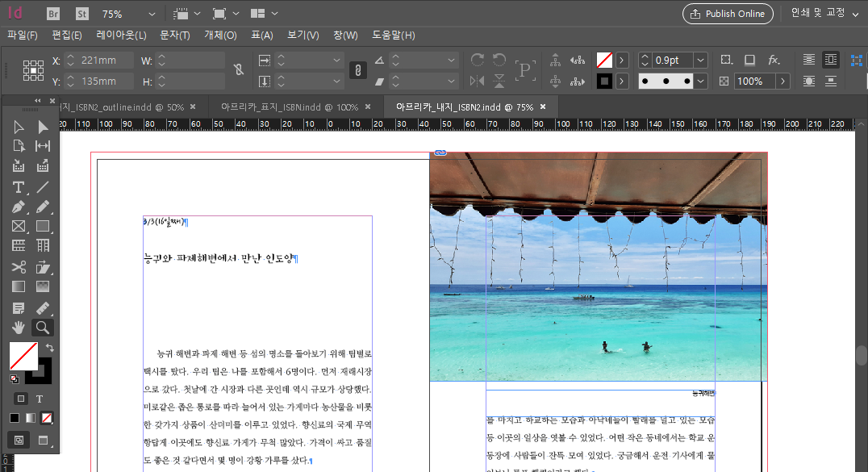Open the stroke style dotted-line dropdown
The width and height of the screenshot is (868, 472).
coord(700,81)
